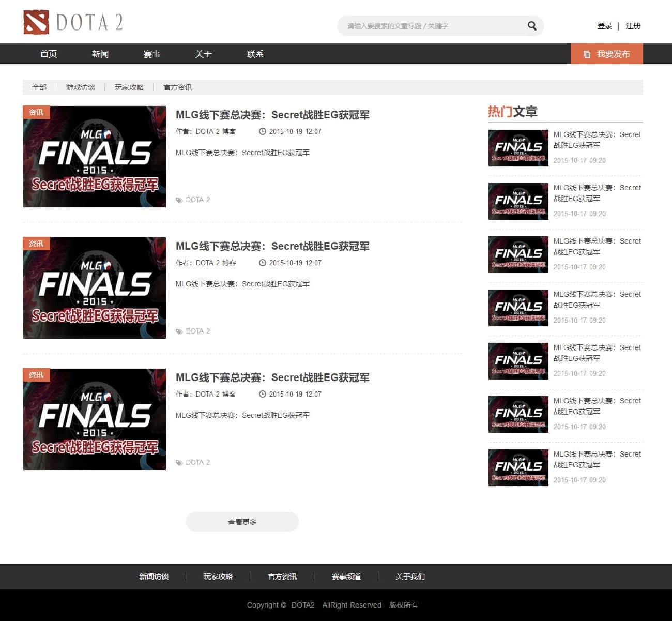Viewport: 672px width, 621px height.
Task: Click the clock icon of first article
Action: tap(263, 131)
